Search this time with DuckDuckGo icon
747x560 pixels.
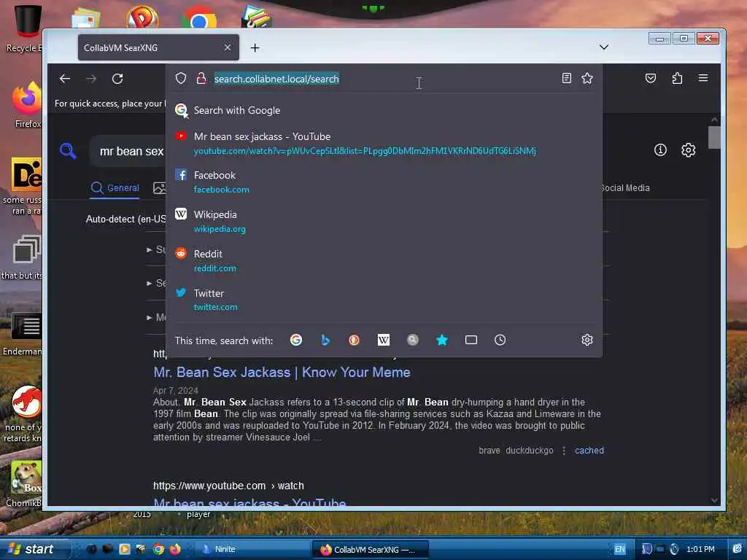click(354, 340)
